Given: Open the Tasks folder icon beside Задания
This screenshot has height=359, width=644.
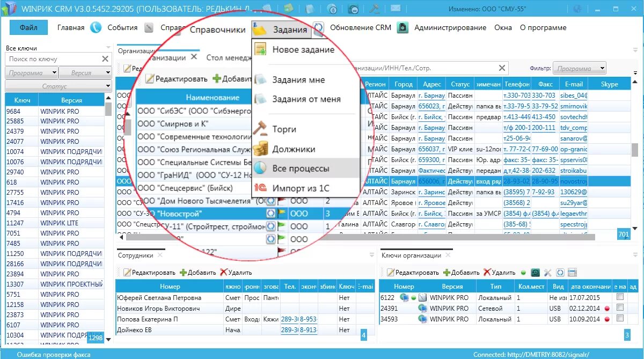Looking at the screenshot, I should [x=260, y=30].
